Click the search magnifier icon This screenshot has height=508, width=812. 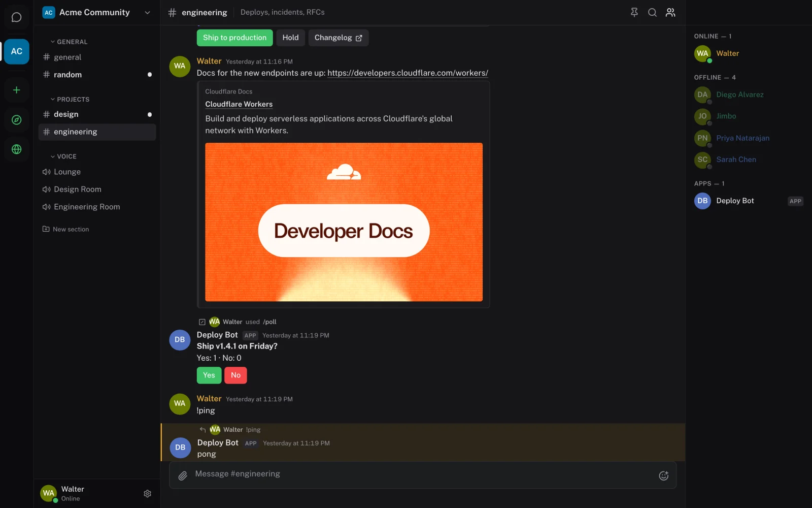(x=652, y=12)
